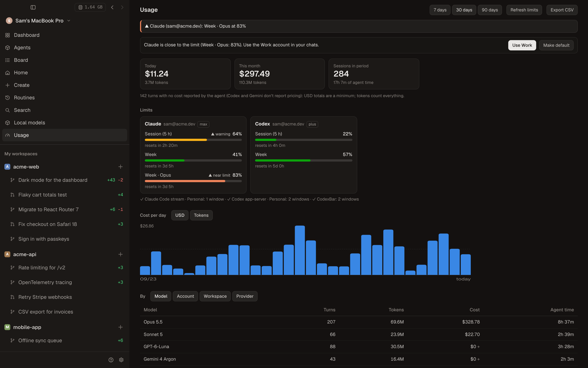The image size is (588, 368).
Task: Open Routines in the sidebar
Action: point(65,98)
